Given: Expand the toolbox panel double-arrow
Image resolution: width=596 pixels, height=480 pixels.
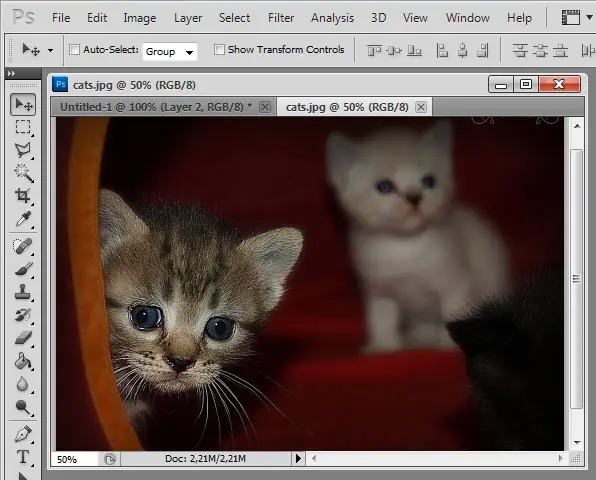Looking at the screenshot, I should [x=11, y=73].
